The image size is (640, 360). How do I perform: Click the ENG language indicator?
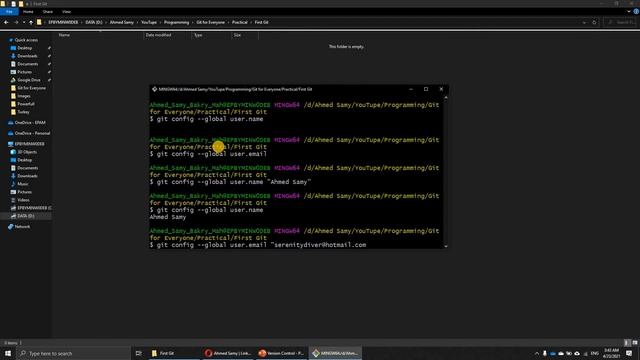(x=595, y=353)
